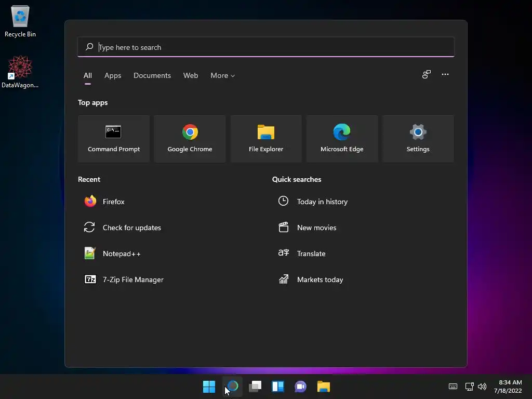532x399 pixels.
Task: Open the Recycle Bin desktop icon
Action: coord(20,21)
